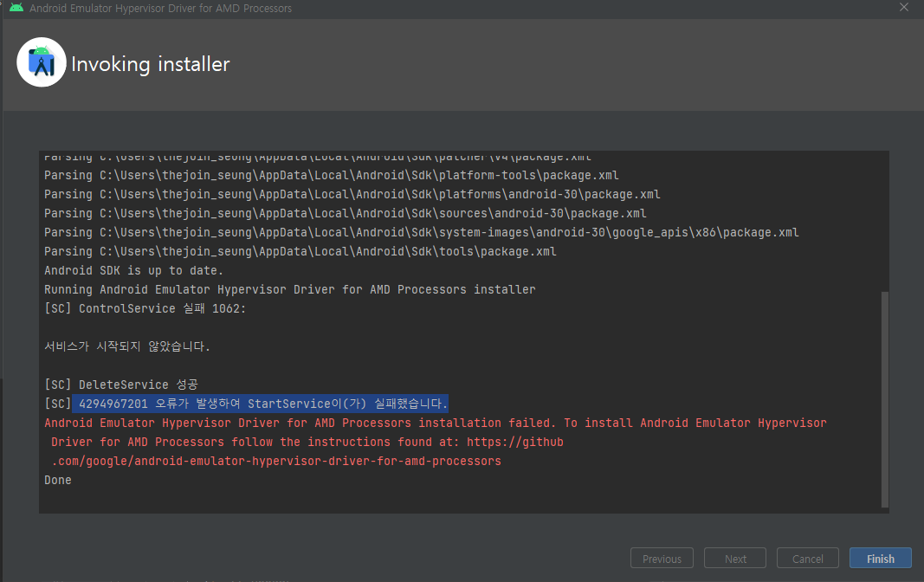Viewport: 924px width, 582px height.
Task: Click the 'Android SDK is up to date.' line
Action: [x=133, y=270]
